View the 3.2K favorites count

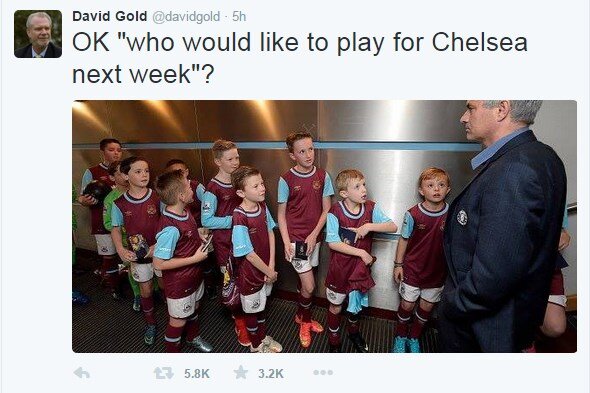click(271, 373)
